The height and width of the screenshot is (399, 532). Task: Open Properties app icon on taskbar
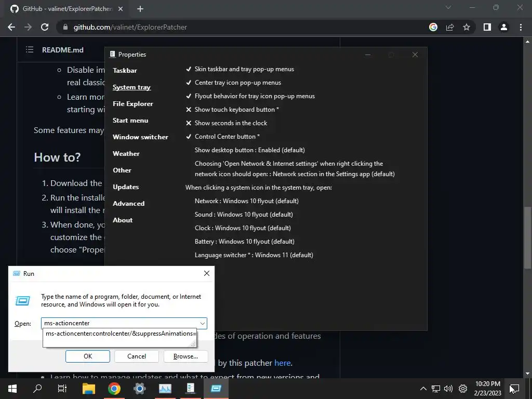(190, 389)
